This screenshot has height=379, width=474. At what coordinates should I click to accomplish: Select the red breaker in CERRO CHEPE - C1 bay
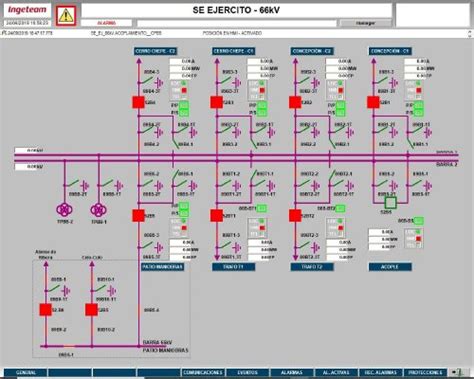(217, 102)
